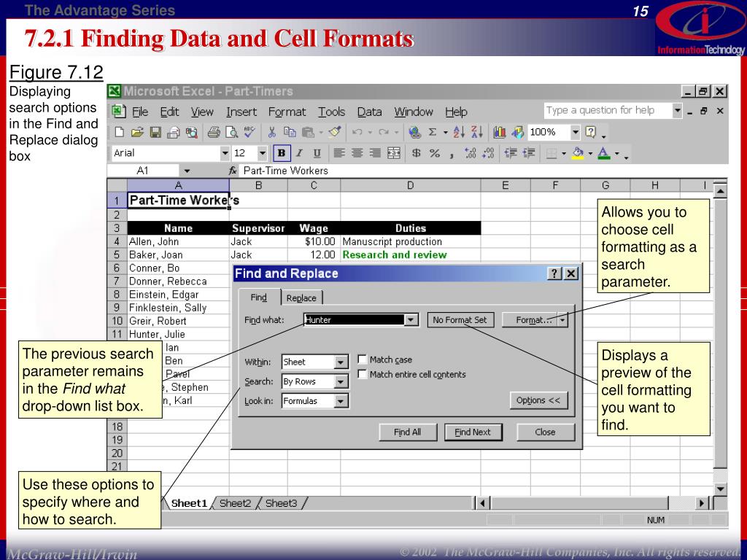Click the Borders icon on the formatting toolbar
This screenshot has width=747, height=560.
[x=551, y=153]
